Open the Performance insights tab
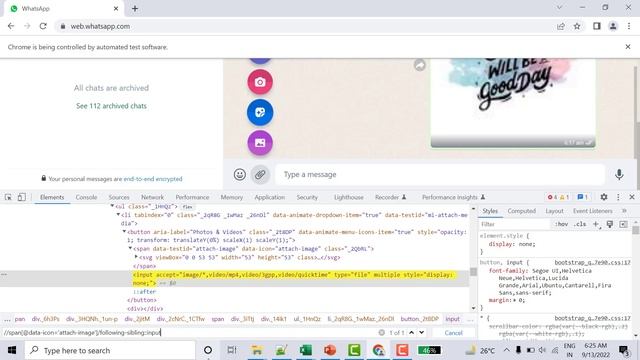Image resolution: width=640 pixels, height=360 pixels. (x=453, y=197)
